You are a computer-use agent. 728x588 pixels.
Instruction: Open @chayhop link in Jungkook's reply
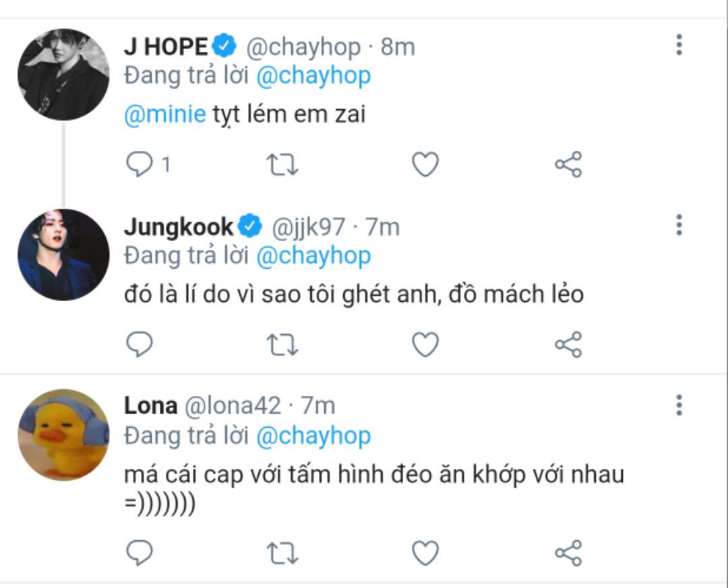pos(313,256)
